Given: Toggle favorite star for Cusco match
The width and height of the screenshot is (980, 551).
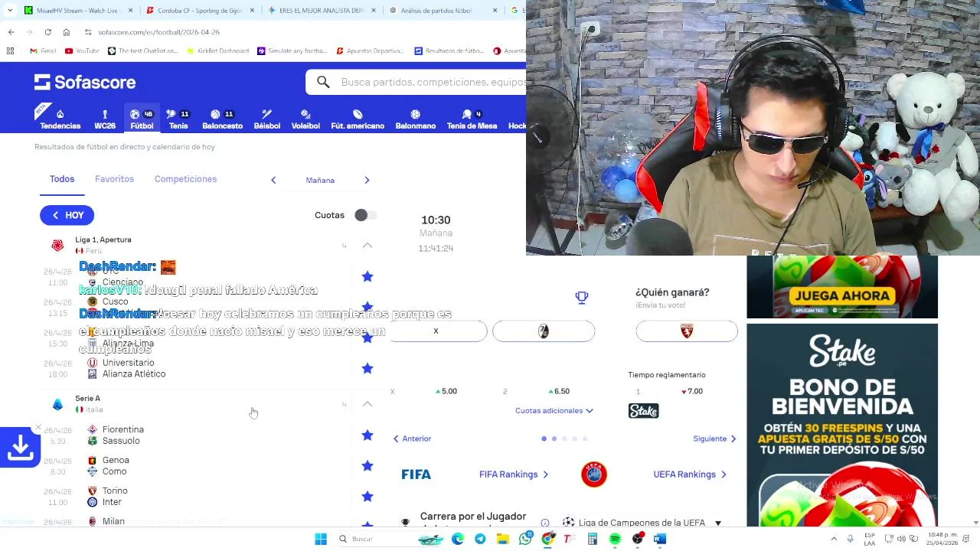Looking at the screenshot, I should point(367,306).
